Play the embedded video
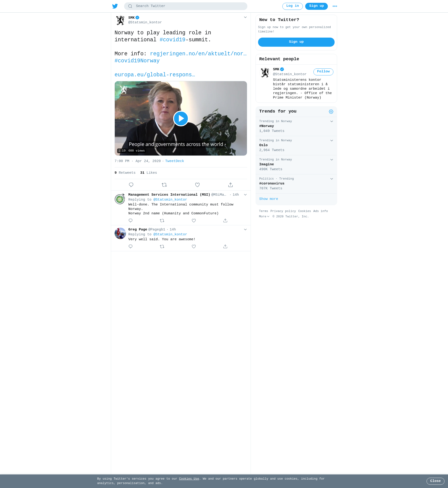The width and height of the screenshot is (448, 488). point(181,118)
